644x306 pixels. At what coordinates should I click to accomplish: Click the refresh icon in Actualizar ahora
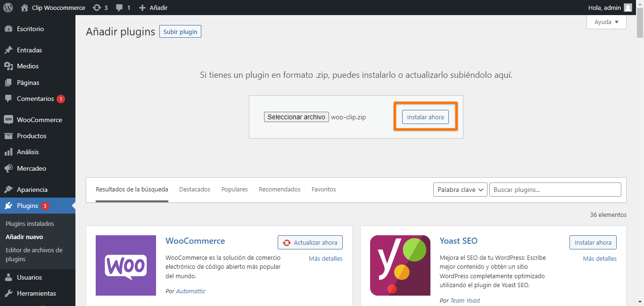pyautogui.click(x=287, y=243)
